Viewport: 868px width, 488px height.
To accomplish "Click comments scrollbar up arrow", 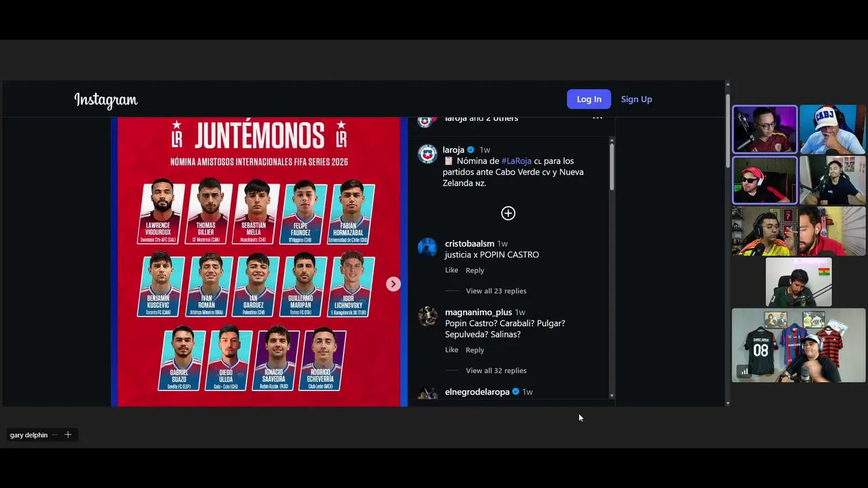I will (612, 140).
